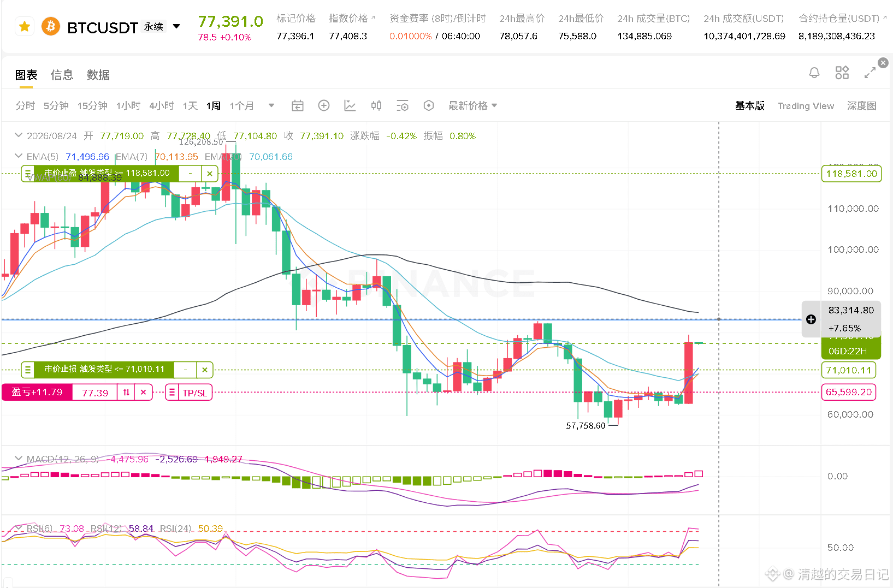Click the 71,010.11 price axis label
The image size is (893, 588).
[849, 370]
